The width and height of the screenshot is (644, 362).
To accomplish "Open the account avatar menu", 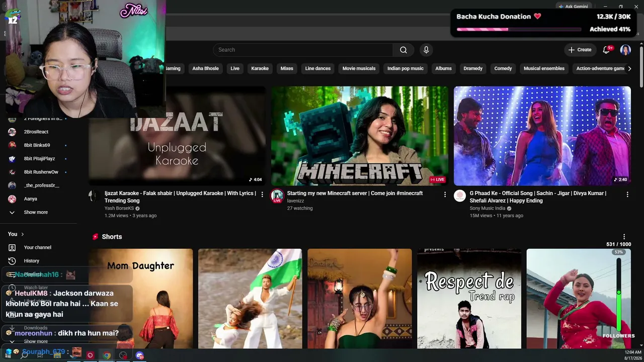I will [x=625, y=50].
